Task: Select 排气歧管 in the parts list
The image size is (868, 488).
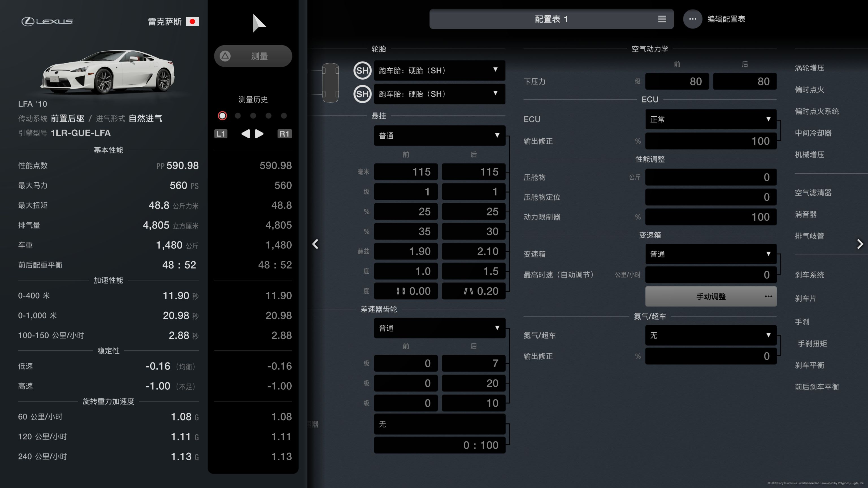Action: pyautogui.click(x=809, y=236)
